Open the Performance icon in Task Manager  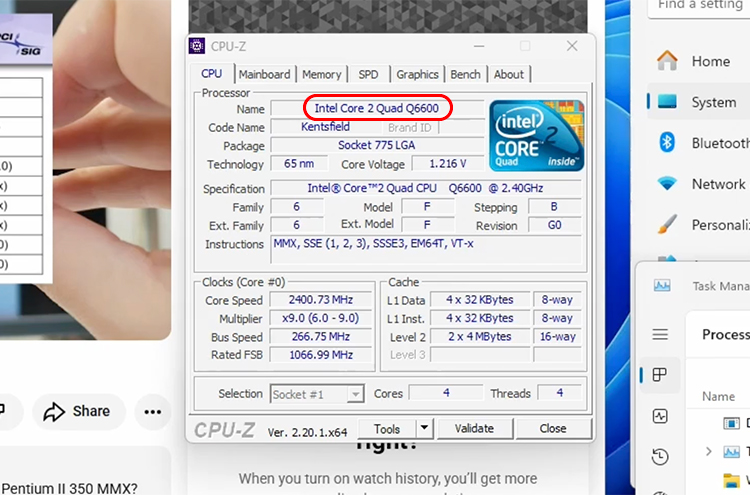(660, 416)
